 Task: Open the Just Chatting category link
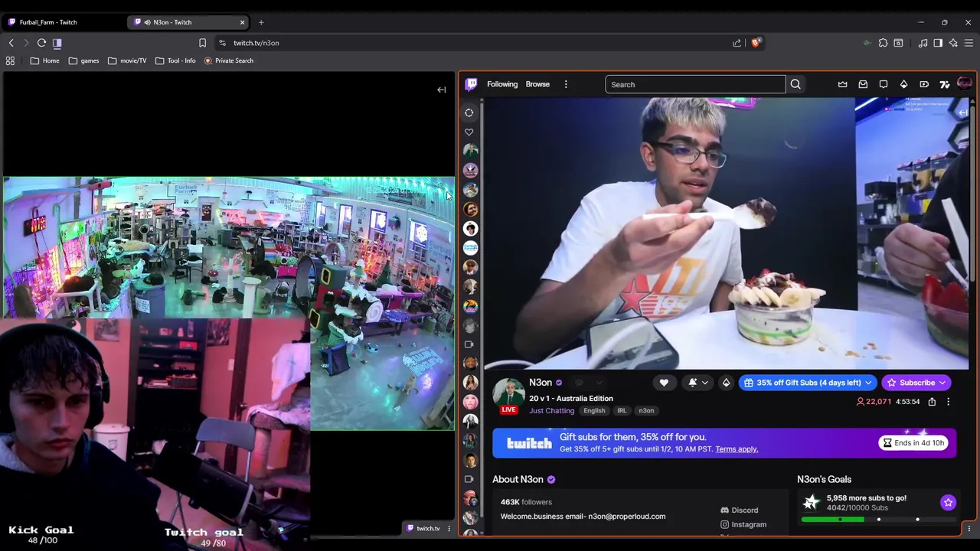[x=551, y=411]
